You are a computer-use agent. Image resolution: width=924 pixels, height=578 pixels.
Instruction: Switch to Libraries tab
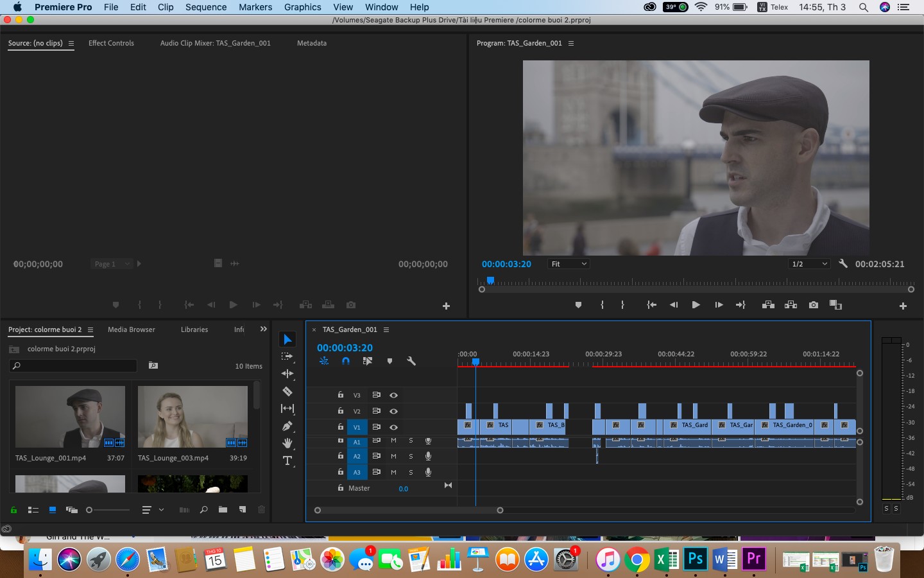(x=194, y=329)
